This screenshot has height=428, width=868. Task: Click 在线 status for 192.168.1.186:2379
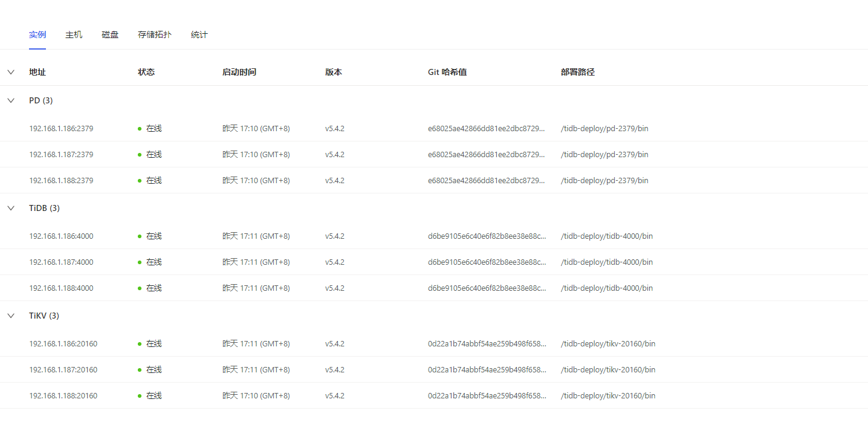(x=154, y=129)
